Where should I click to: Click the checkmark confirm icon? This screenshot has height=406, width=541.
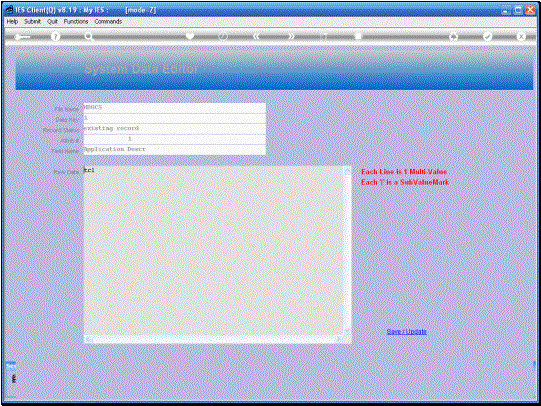[487, 36]
